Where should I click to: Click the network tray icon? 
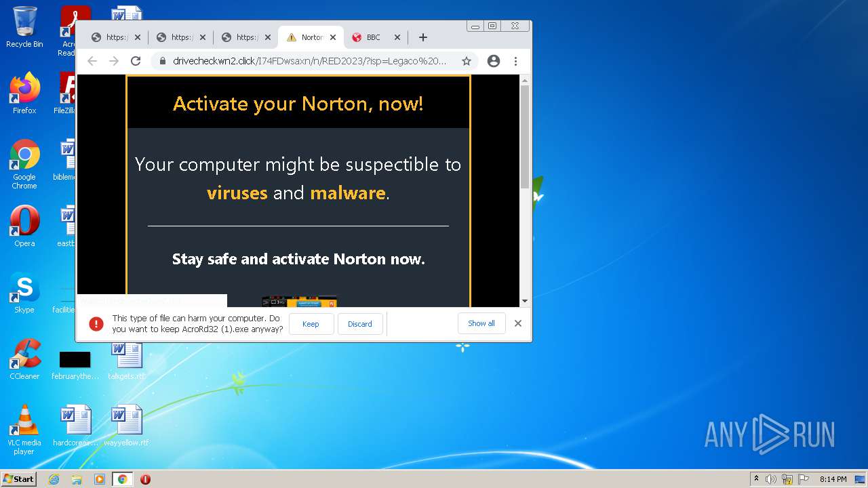click(x=787, y=479)
